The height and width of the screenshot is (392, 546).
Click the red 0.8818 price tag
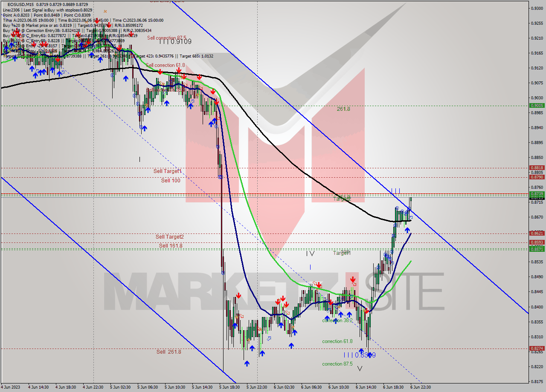tap(537, 168)
